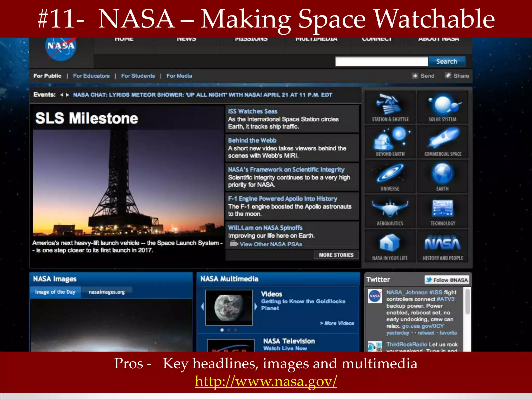
Task: Open the Multimedia menu
Action: [316, 39]
